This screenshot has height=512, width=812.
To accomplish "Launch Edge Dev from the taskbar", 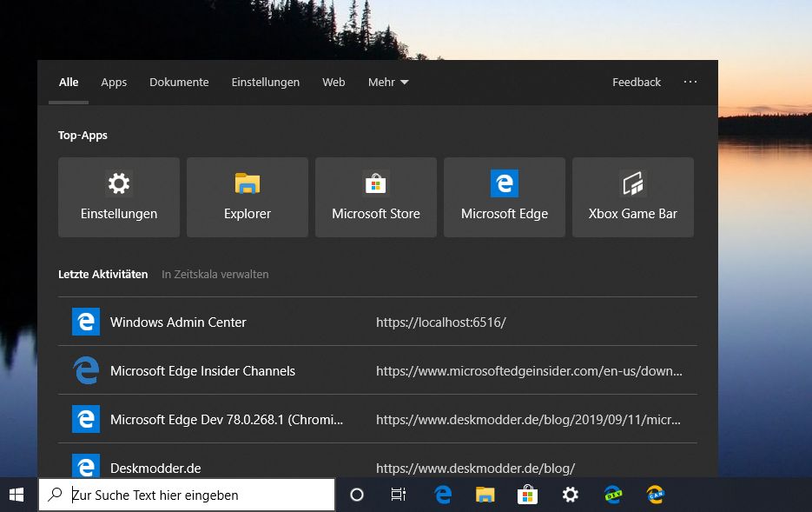I will pyautogui.click(x=613, y=495).
